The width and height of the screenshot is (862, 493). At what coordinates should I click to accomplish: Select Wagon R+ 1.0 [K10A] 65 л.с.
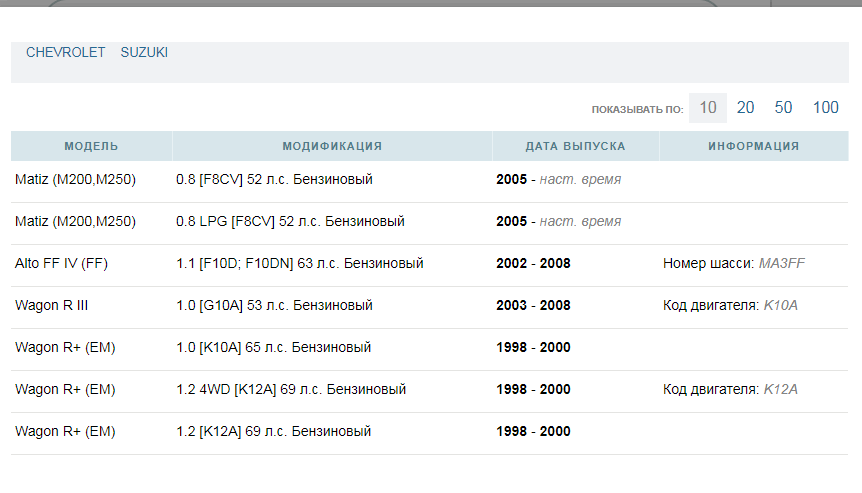pos(273,348)
